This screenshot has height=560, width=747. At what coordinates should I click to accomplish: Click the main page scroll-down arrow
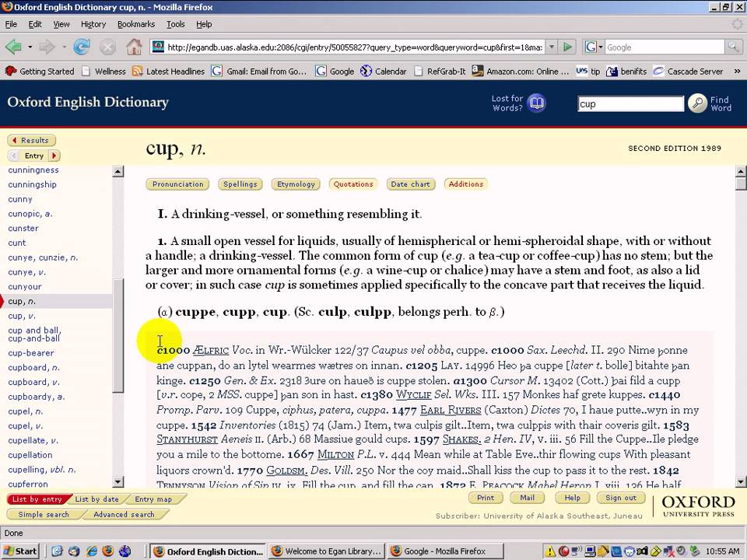tap(741, 482)
